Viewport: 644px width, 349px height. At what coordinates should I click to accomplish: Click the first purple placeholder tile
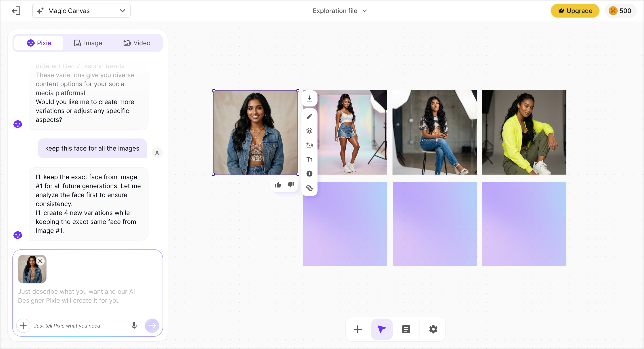345,224
